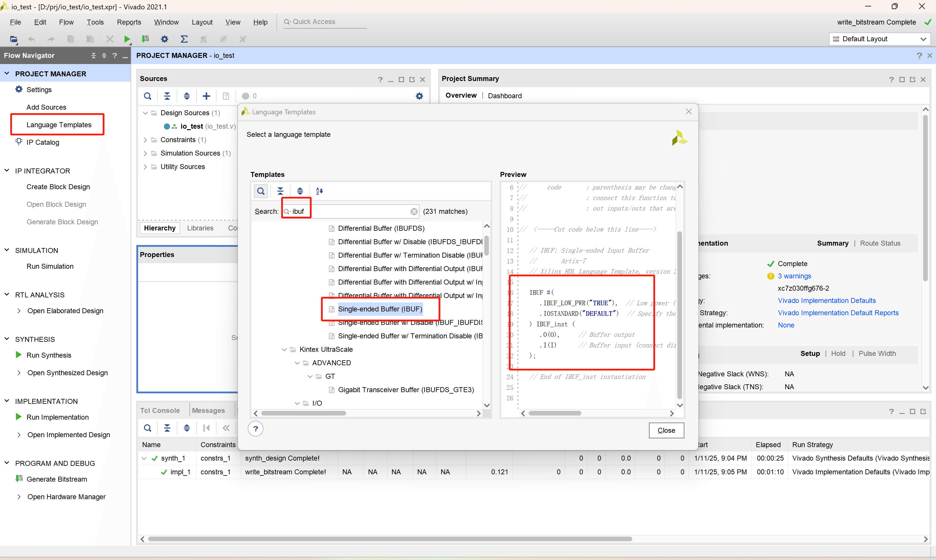Collapse the Kintex UltraScale tree node

click(x=284, y=349)
